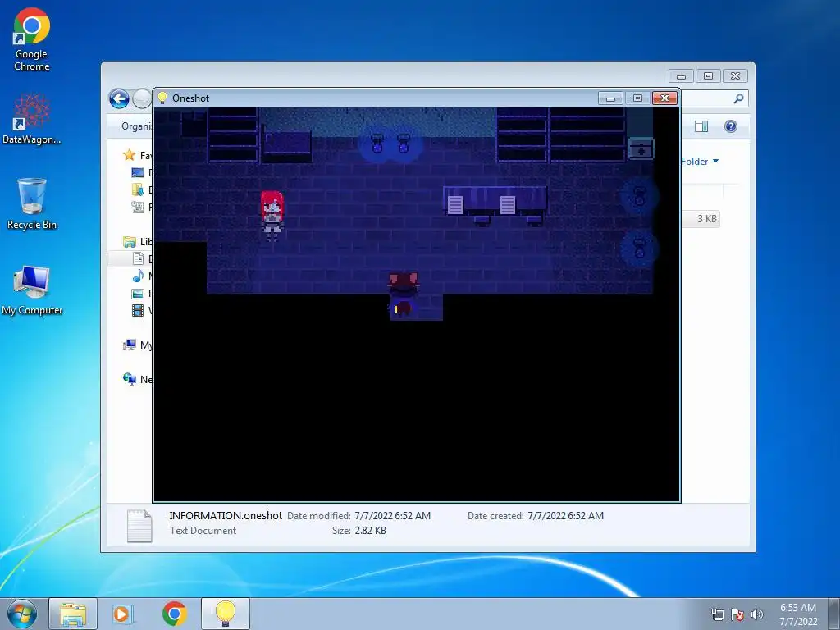
Task: Click the Size value 2.82 KB
Action: [x=370, y=531]
